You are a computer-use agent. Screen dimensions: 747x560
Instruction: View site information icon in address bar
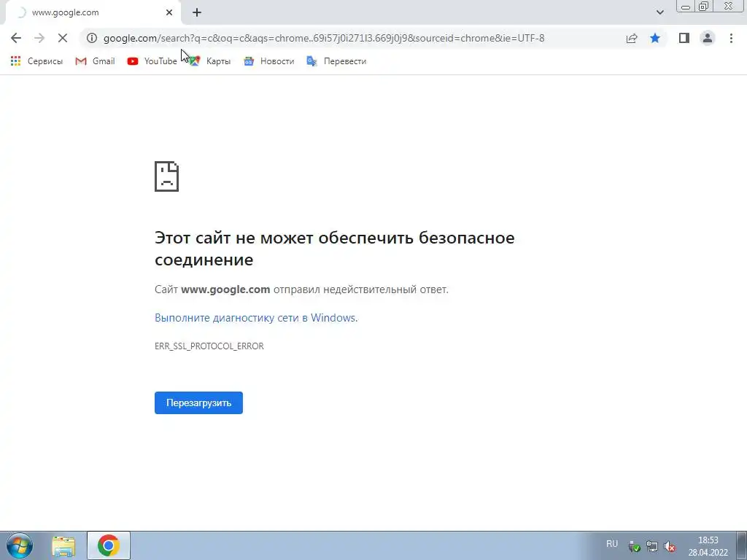point(92,38)
